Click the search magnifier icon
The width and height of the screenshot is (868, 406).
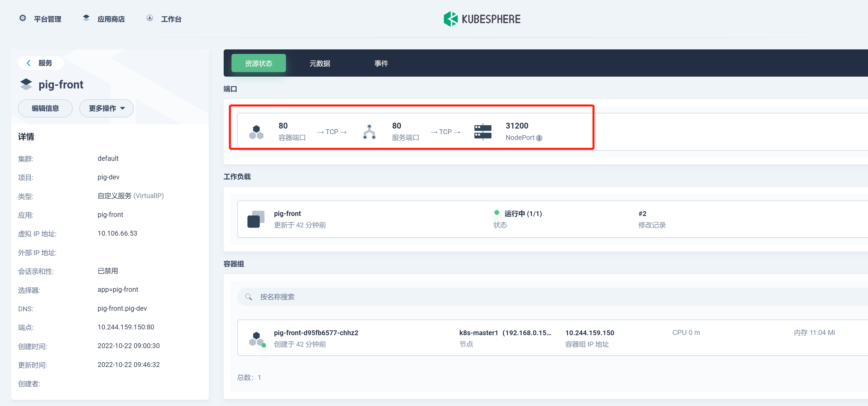(248, 297)
